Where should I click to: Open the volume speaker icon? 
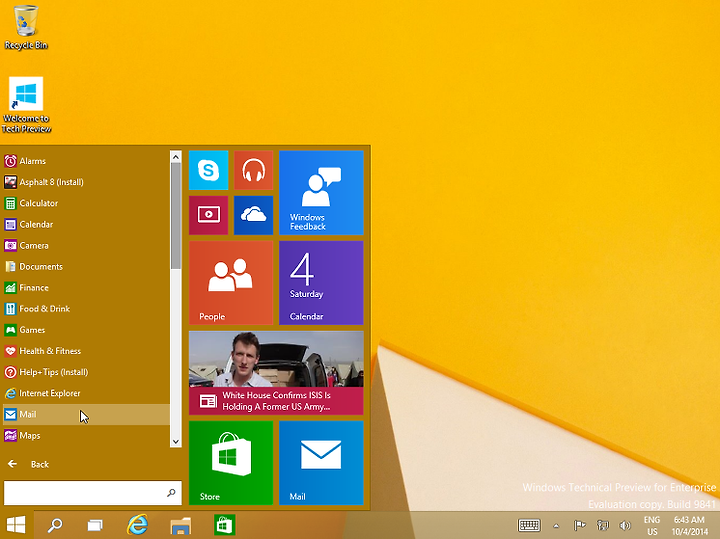[x=624, y=525]
